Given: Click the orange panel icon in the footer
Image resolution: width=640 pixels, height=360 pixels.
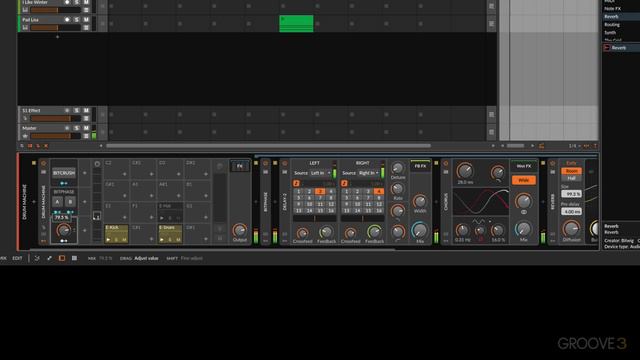Looking at the screenshot, I should (62, 258).
